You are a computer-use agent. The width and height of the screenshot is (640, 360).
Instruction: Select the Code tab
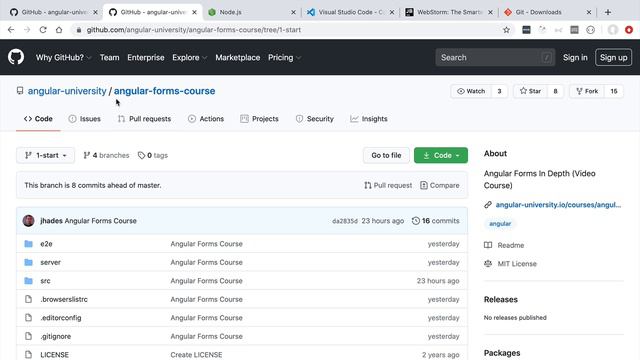pyautogui.click(x=38, y=119)
